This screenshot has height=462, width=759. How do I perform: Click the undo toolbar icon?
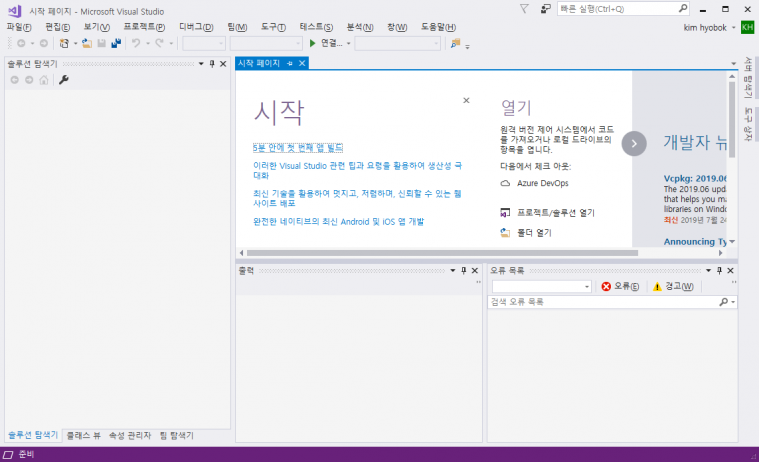point(136,44)
